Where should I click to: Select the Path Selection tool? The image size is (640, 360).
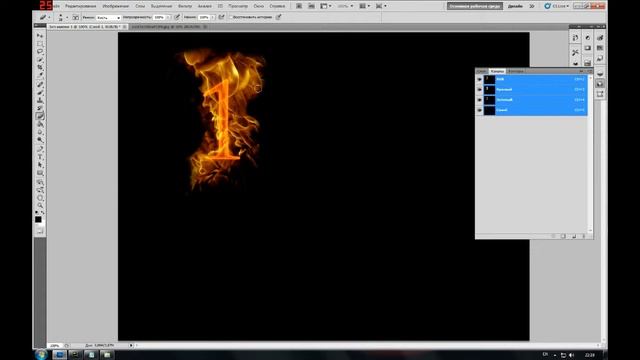[x=40, y=165]
